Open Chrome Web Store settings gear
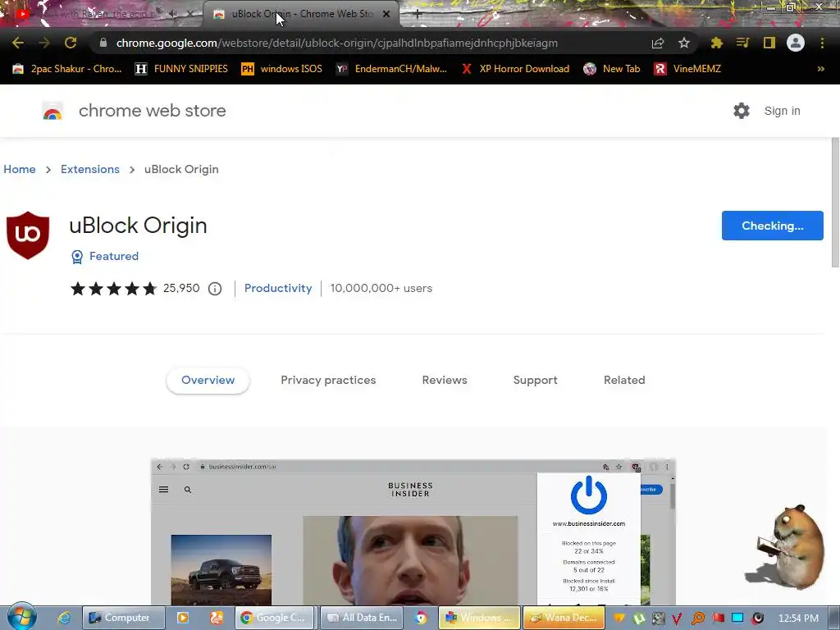840x630 pixels. tap(742, 111)
